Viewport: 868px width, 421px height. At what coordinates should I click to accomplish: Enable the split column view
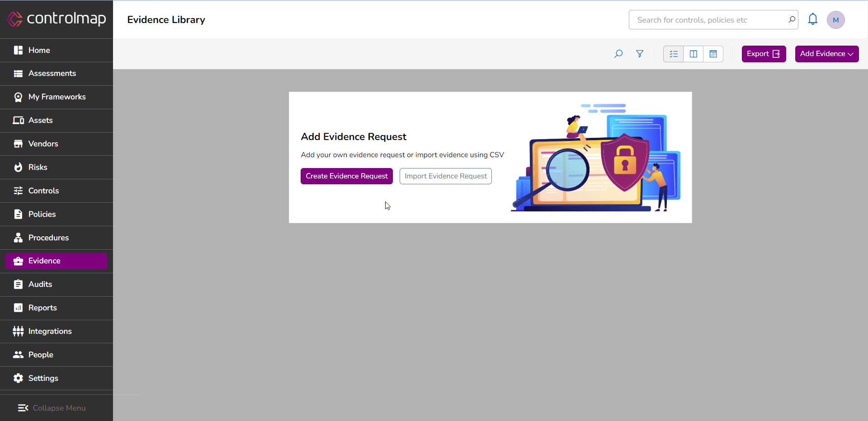point(693,54)
